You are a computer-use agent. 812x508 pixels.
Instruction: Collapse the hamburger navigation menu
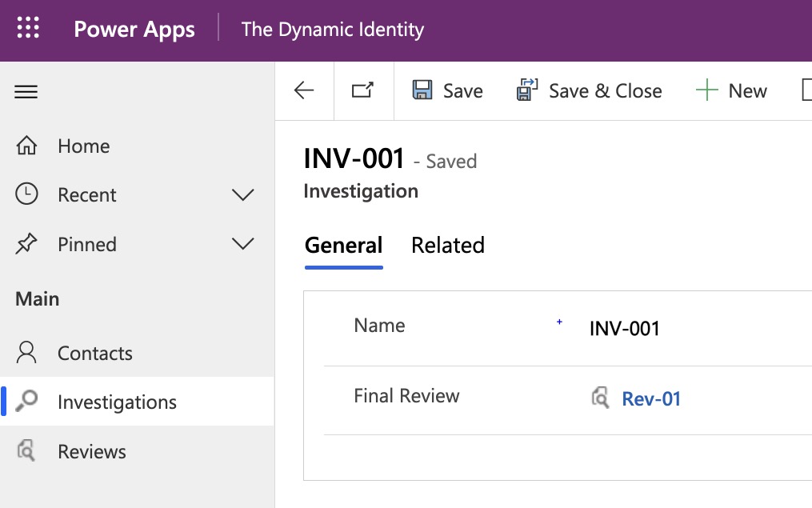click(x=26, y=92)
